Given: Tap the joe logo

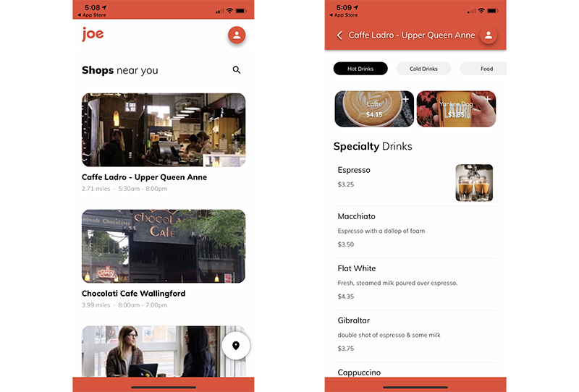Looking at the screenshot, I should (x=93, y=34).
